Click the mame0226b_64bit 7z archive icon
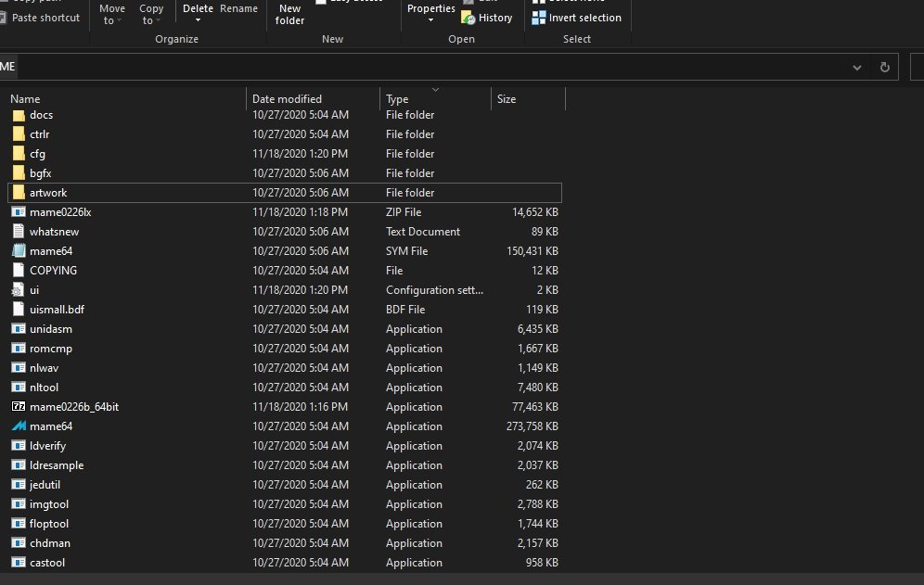 pyautogui.click(x=19, y=406)
